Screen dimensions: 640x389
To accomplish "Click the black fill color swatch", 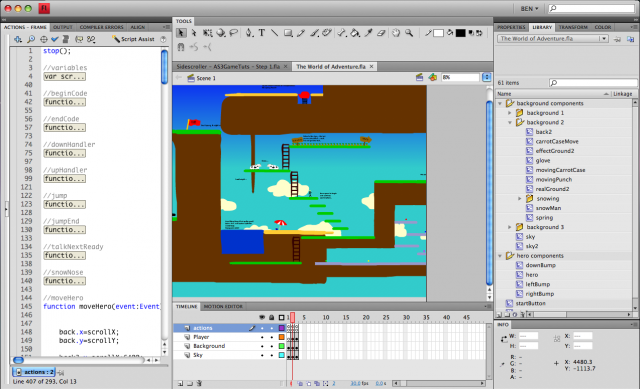I will tap(460, 33).
